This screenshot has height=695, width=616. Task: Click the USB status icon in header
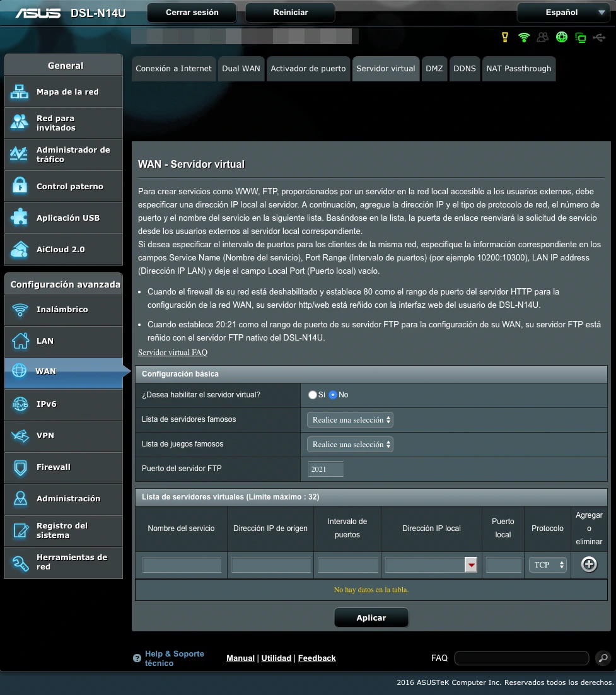pos(599,37)
